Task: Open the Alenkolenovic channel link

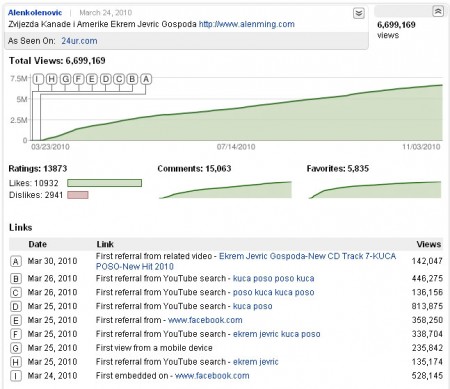Action: [35, 13]
